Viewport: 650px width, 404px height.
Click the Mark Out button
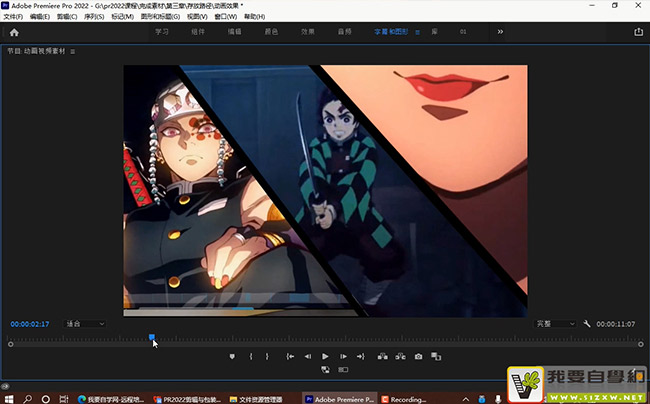(267, 356)
